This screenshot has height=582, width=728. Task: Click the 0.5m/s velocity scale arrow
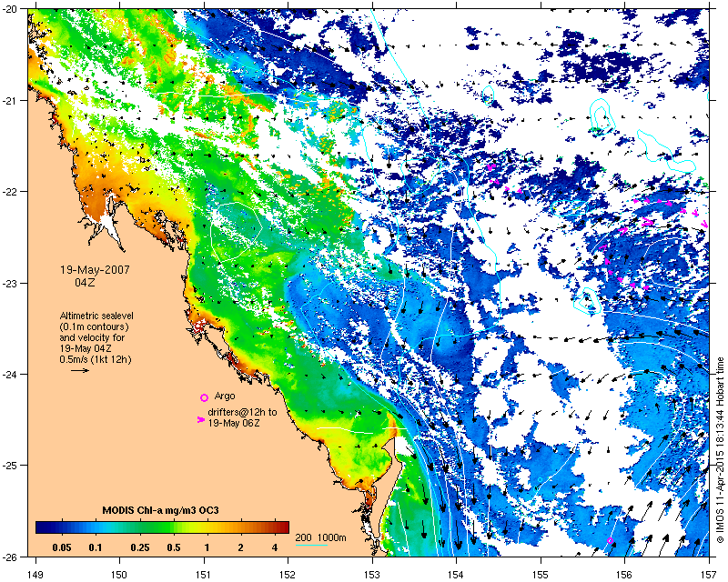pos(80,370)
